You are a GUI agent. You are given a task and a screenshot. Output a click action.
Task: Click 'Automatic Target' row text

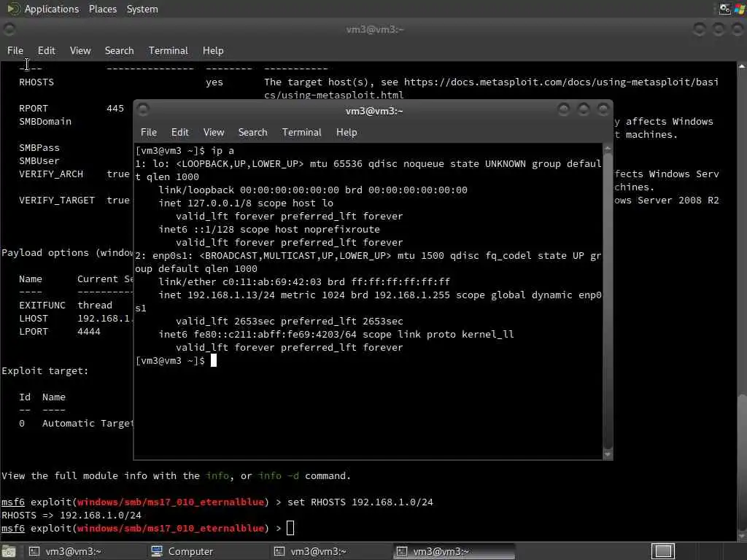pyautogui.click(x=88, y=424)
